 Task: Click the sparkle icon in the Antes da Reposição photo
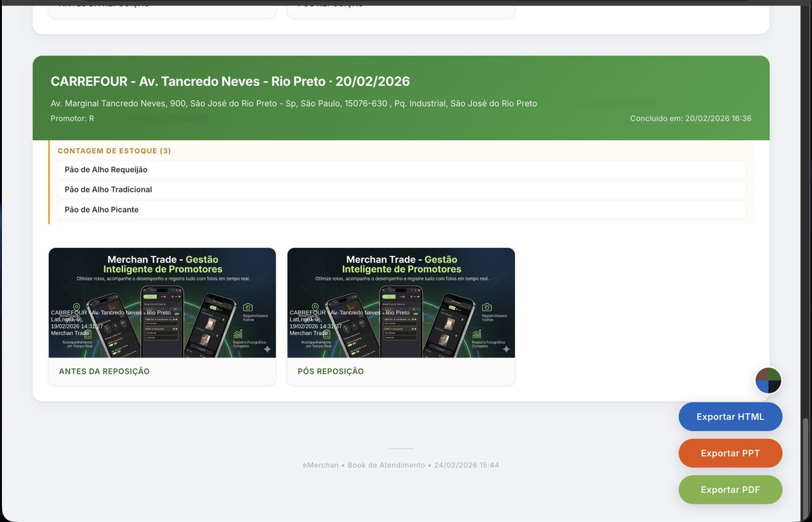tap(267, 349)
